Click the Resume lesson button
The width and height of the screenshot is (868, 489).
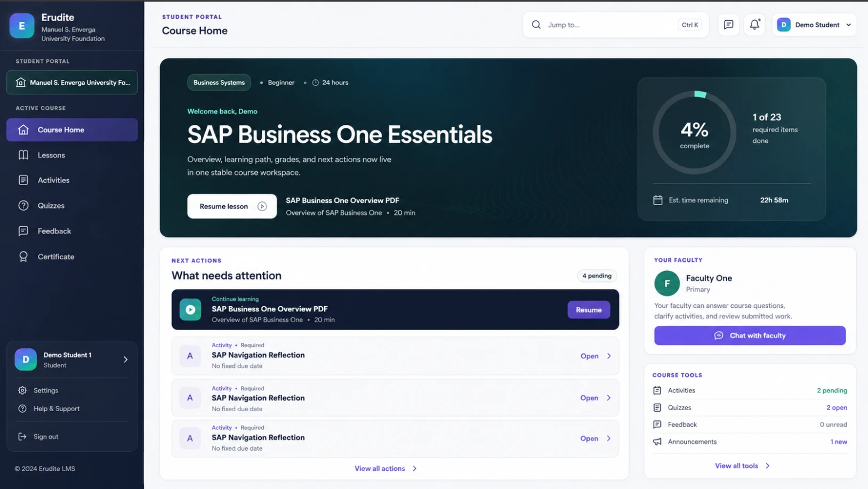point(232,206)
